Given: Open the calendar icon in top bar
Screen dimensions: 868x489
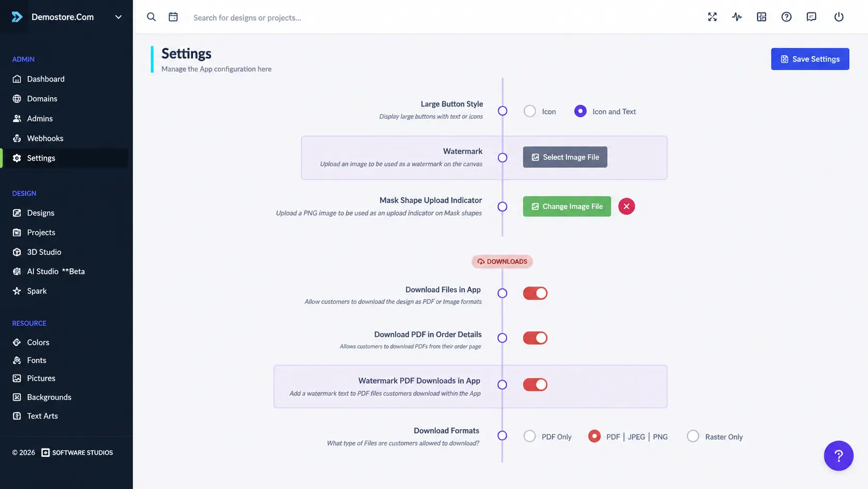Looking at the screenshot, I should click(173, 17).
